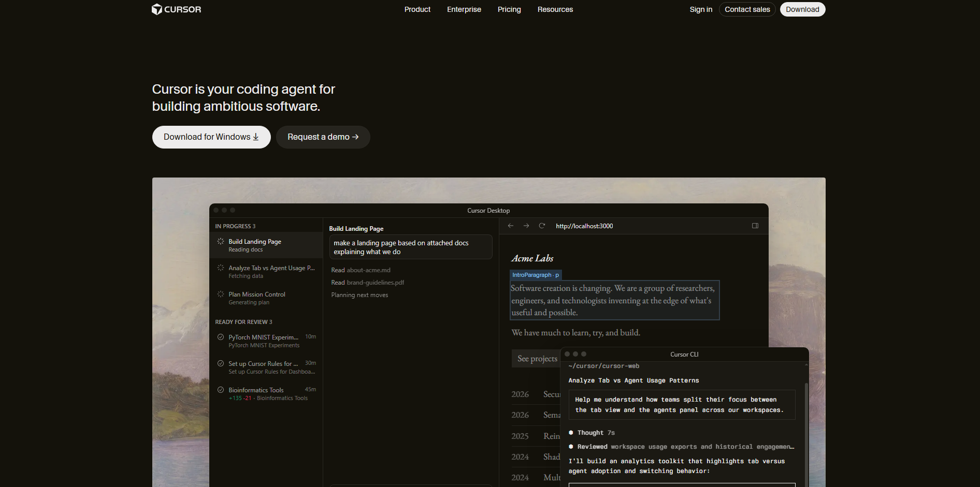This screenshot has width=980, height=487.
Task: Click check icon beside PyTorch MNIST item
Action: click(221, 337)
